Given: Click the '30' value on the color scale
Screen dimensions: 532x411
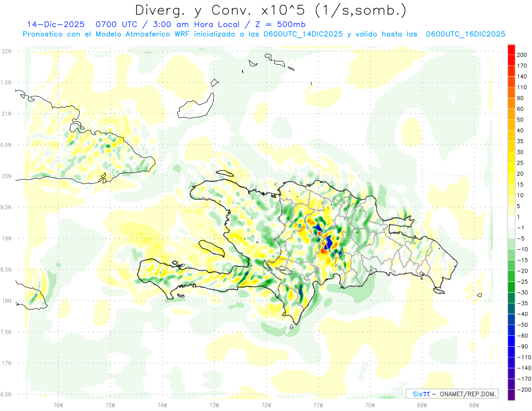Looking at the screenshot, I should 520,152.
